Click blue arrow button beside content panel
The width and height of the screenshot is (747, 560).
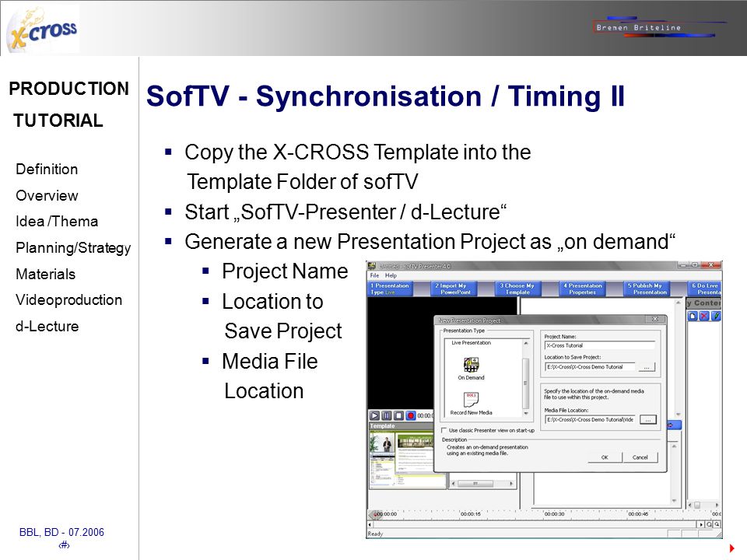click(x=674, y=425)
